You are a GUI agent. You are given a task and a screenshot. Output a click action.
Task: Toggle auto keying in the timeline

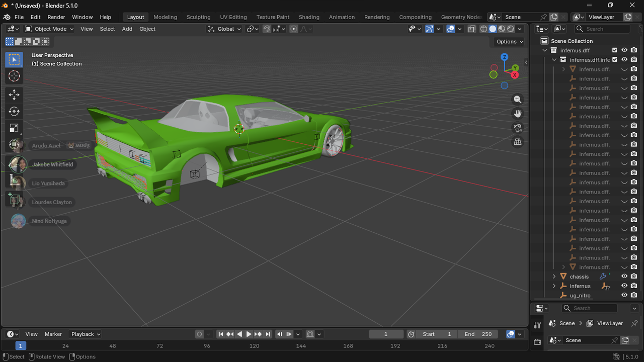coord(200,334)
